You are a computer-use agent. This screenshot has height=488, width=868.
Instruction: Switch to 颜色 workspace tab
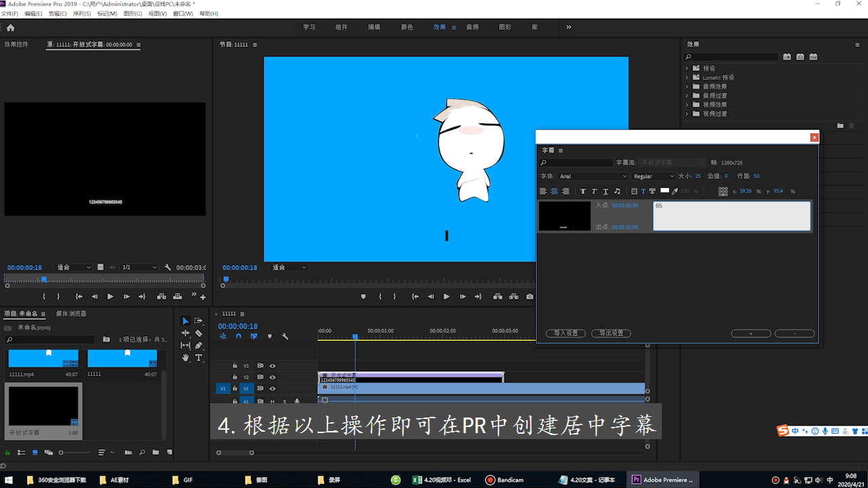pyautogui.click(x=407, y=27)
